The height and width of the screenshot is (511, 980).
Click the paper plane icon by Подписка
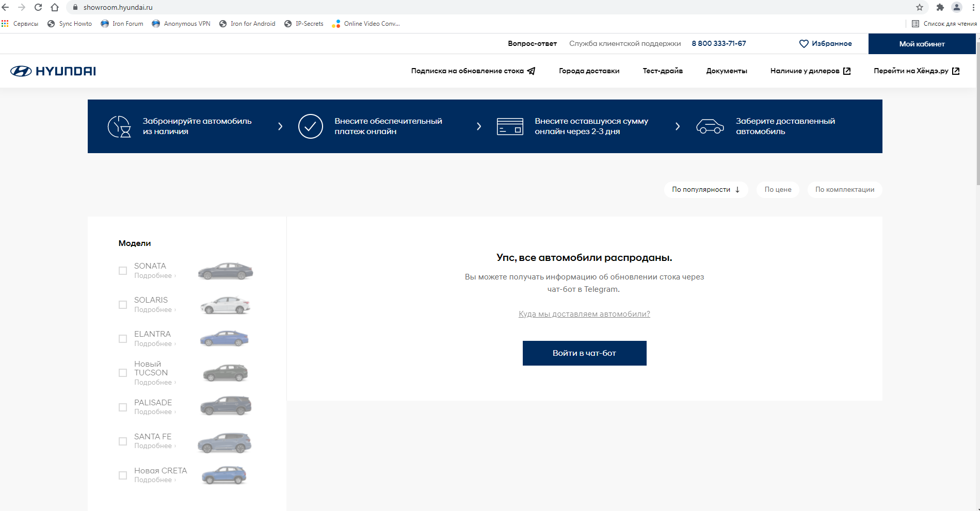pos(531,71)
